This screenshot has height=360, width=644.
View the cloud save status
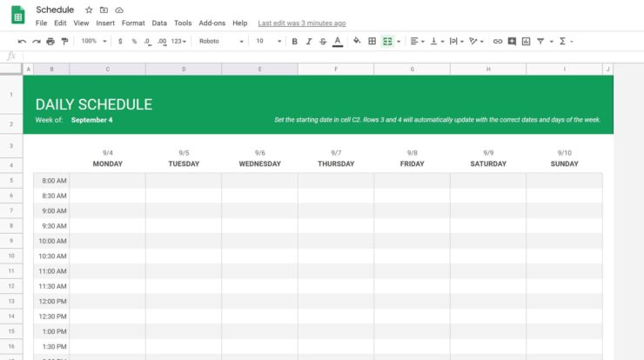[119, 10]
